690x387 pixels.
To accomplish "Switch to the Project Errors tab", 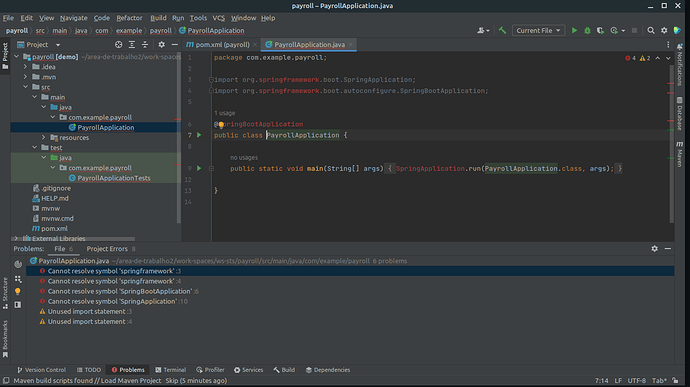I will 110,249.
